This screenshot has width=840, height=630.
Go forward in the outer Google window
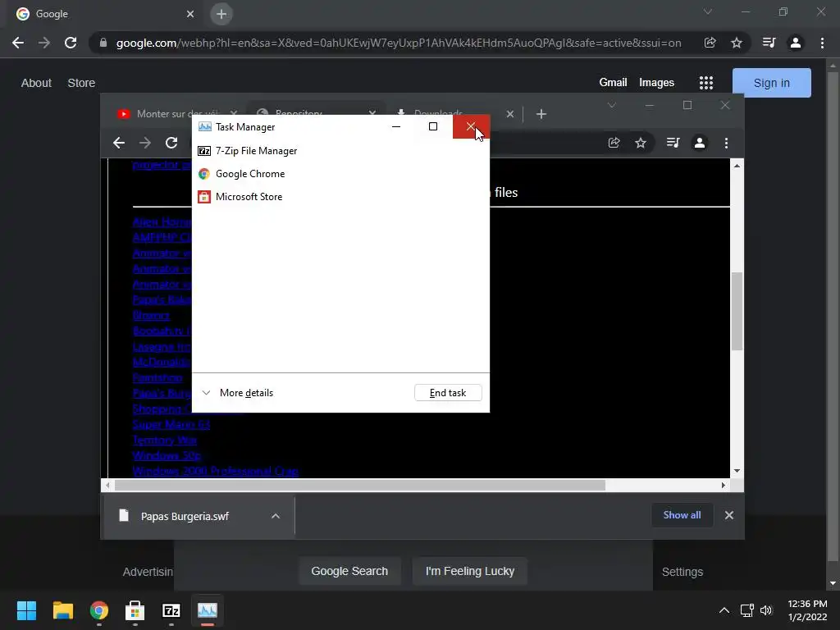point(44,43)
